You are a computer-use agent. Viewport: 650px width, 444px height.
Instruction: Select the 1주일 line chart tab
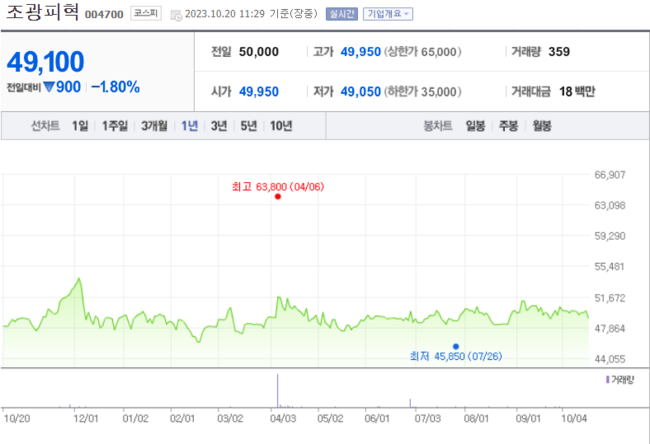pos(115,126)
